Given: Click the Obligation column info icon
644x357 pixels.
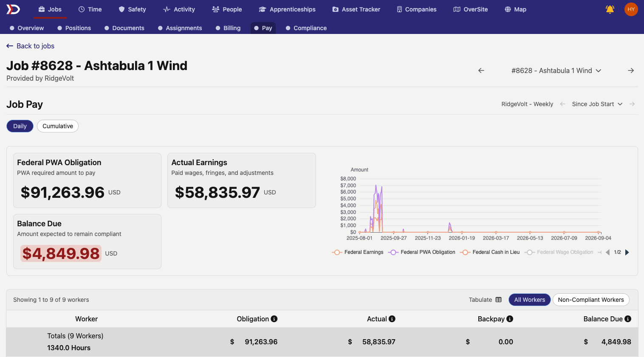Looking at the screenshot, I should pyautogui.click(x=274, y=319).
